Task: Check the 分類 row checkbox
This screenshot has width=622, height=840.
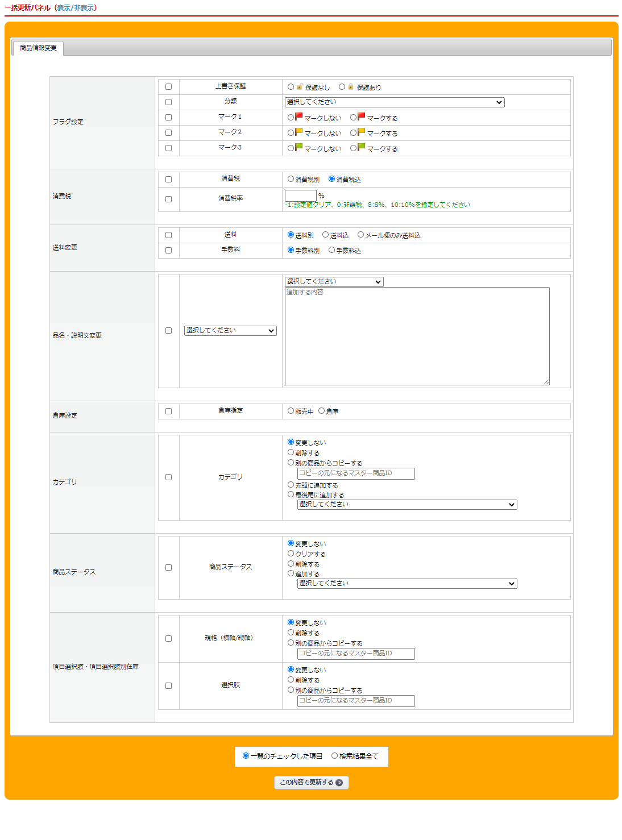Action: click(168, 102)
